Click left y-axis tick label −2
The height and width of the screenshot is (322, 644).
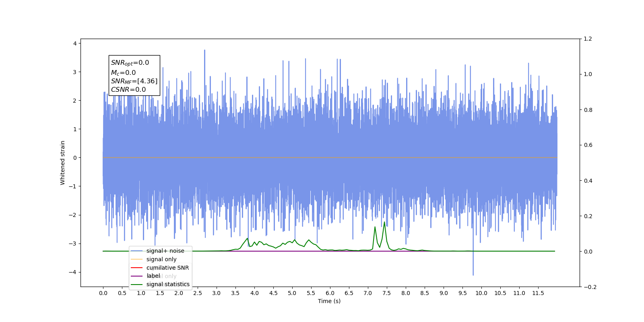tap(73, 215)
